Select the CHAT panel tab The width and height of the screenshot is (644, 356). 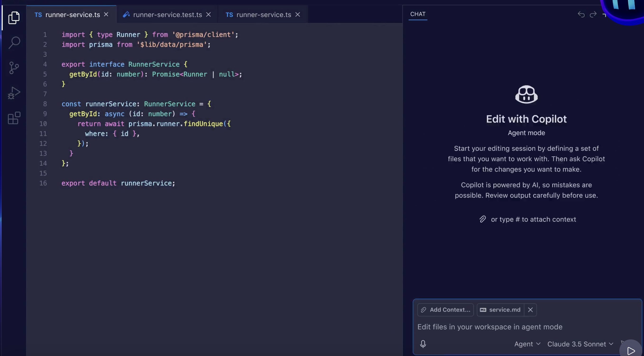coord(418,14)
